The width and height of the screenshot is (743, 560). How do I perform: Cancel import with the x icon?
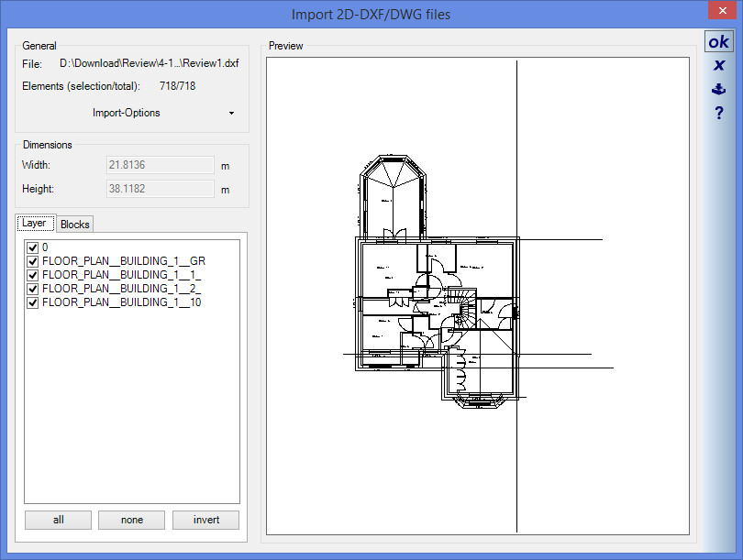pyautogui.click(x=719, y=65)
